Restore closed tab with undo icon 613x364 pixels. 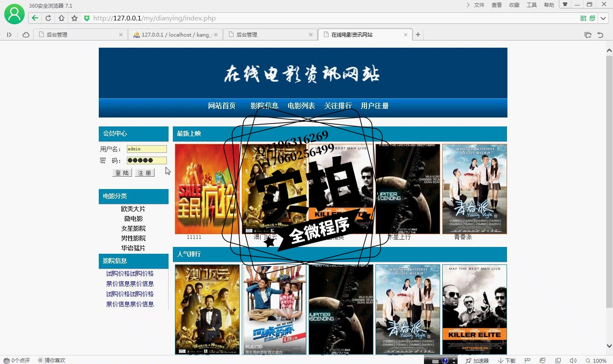[600, 35]
